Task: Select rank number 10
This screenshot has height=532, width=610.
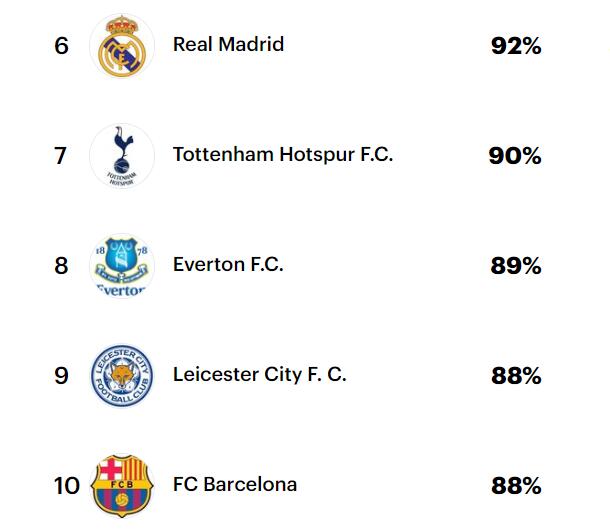Action: pos(67,486)
